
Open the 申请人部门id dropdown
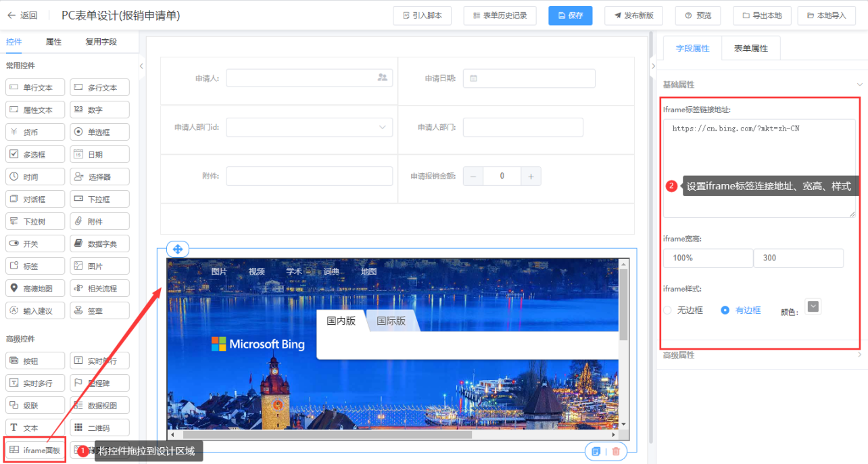click(309, 127)
